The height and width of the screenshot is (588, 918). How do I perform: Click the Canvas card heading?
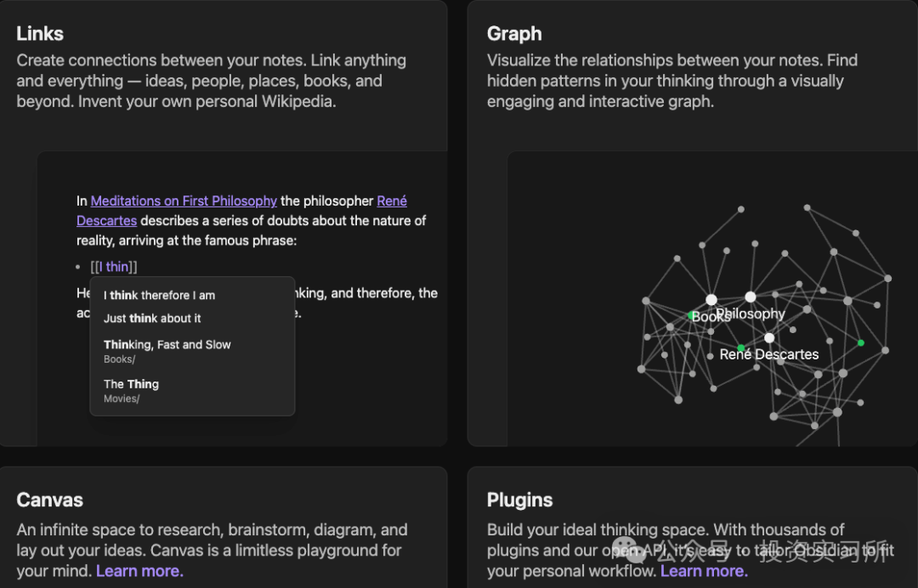pyautogui.click(x=50, y=500)
